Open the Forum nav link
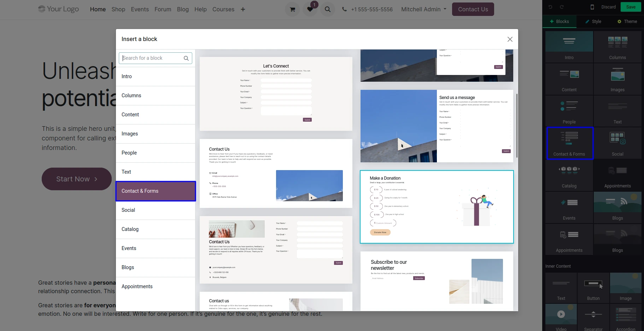The image size is (644, 331). coord(163,9)
